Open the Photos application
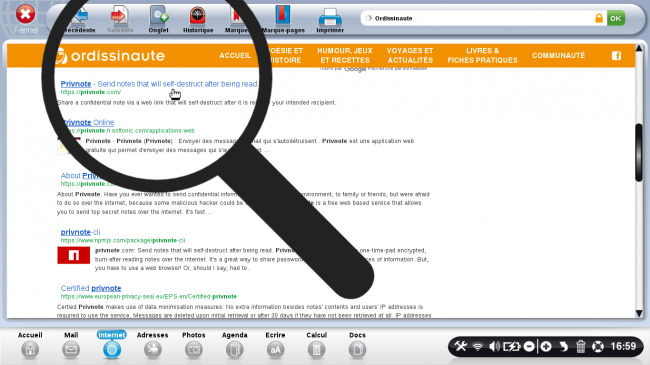650x365 pixels. 194,345
